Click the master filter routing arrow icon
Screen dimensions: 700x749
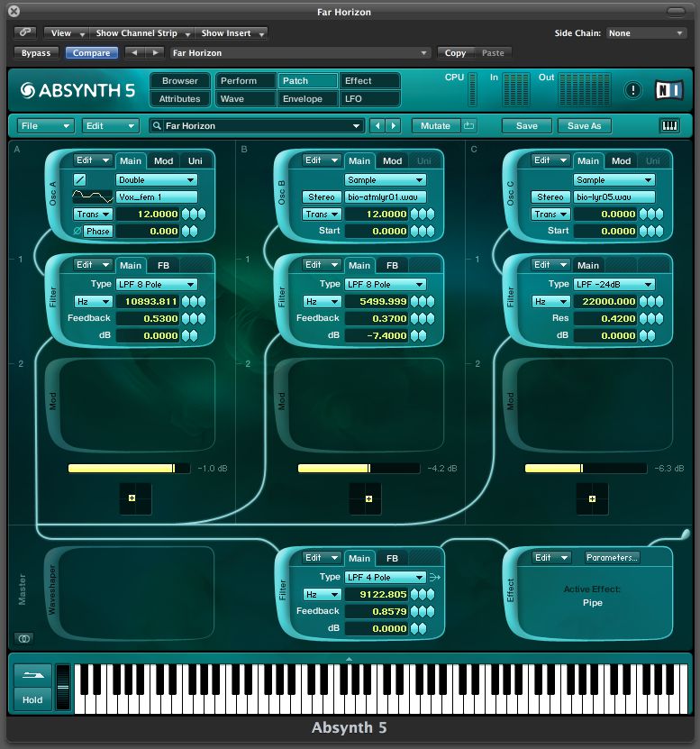(x=434, y=577)
